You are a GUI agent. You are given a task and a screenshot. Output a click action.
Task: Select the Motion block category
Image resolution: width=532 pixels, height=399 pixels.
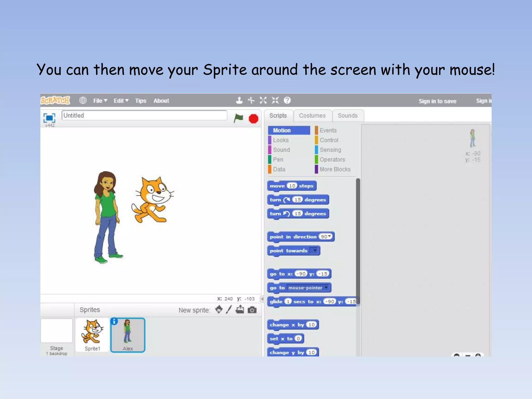pos(289,130)
